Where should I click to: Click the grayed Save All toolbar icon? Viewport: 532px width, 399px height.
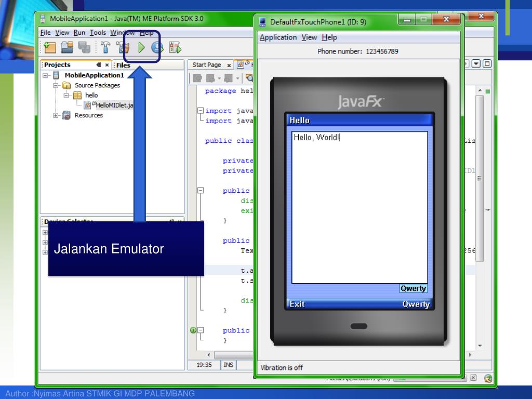pyautogui.click(x=84, y=47)
